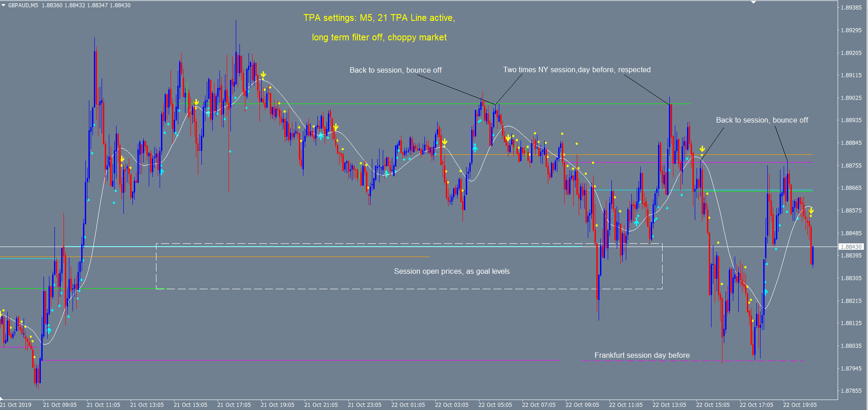Click the current price tag 1.88430 on axis
The height and width of the screenshot is (410, 868).
[x=851, y=247]
